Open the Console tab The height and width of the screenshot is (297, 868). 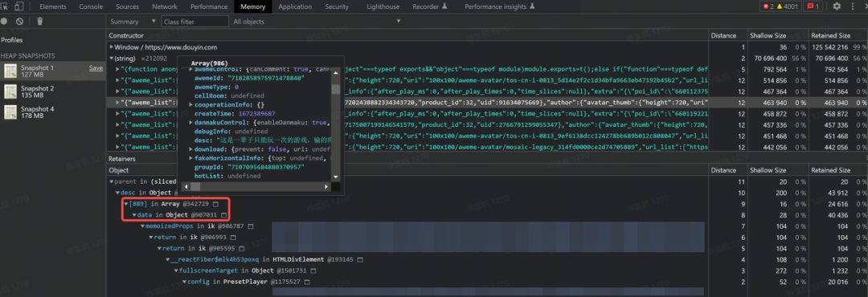coord(91,6)
